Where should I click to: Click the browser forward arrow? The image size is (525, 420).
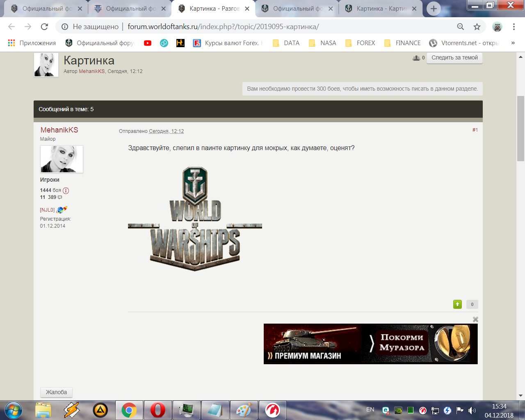click(28, 27)
